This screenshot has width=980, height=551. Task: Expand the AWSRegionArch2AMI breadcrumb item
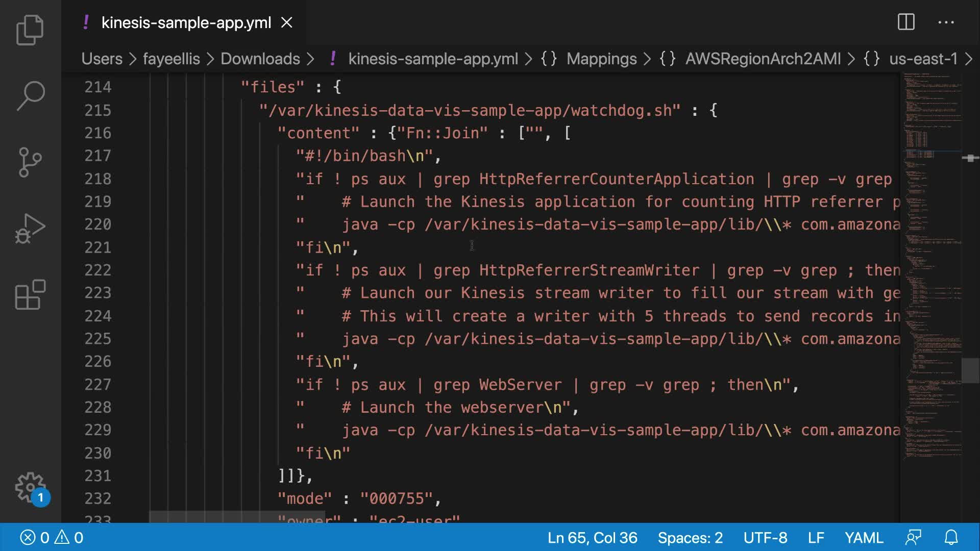763,59
